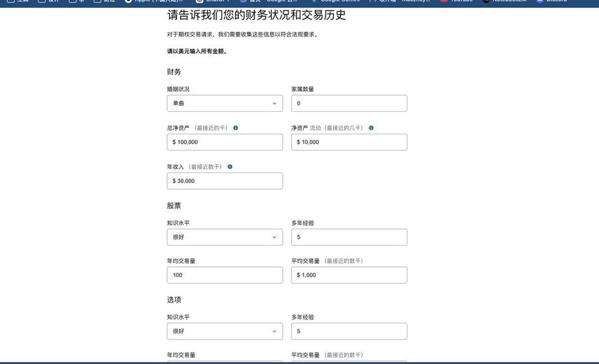Click the 选项 section title
Image resolution: width=599 pixels, height=364 pixels.
click(x=174, y=300)
